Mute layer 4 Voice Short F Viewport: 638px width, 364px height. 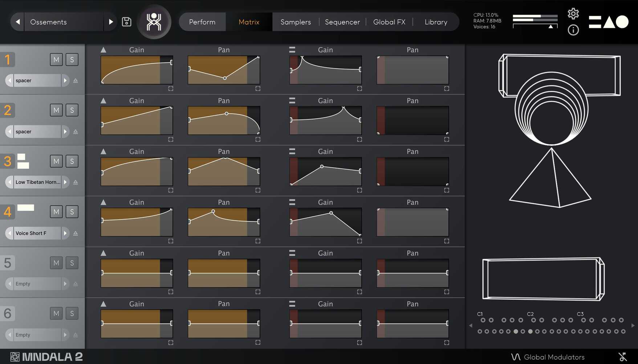click(56, 212)
